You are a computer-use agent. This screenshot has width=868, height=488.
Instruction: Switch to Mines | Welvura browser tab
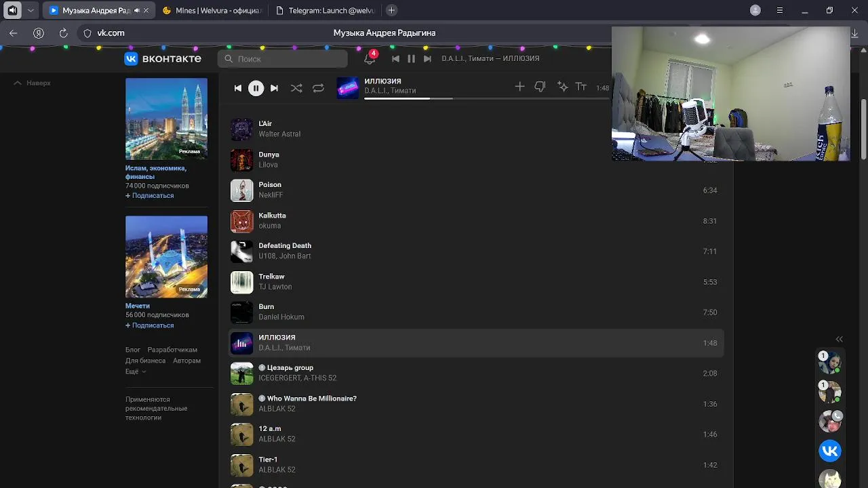pos(212,10)
